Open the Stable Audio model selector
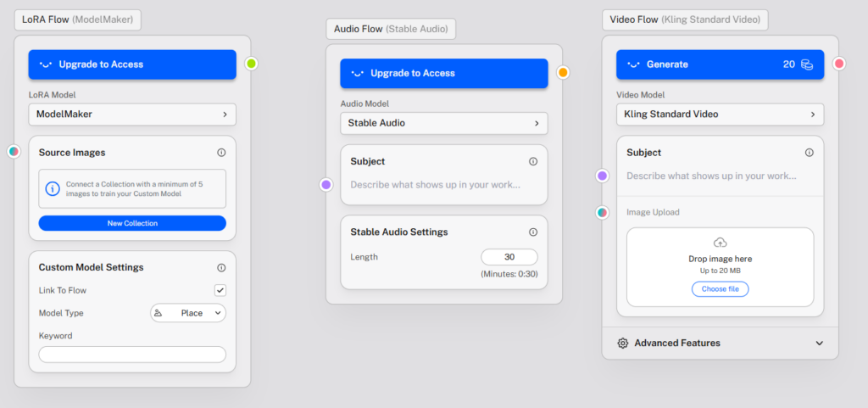The image size is (868, 408). pos(444,123)
